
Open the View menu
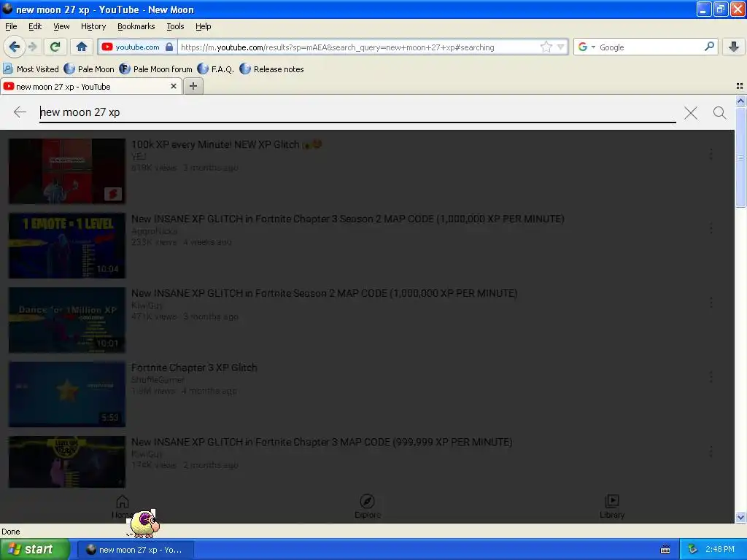click(x=61, y=26)
